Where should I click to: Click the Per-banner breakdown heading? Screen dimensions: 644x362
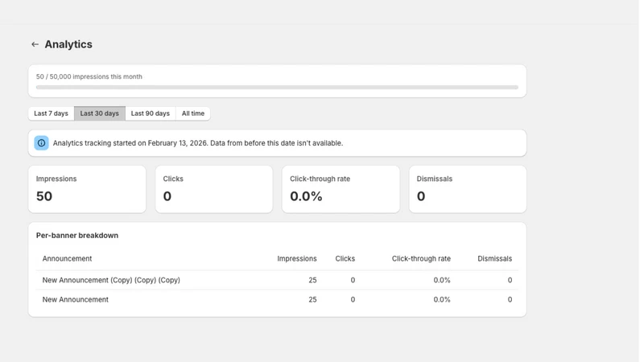point(77,236)
